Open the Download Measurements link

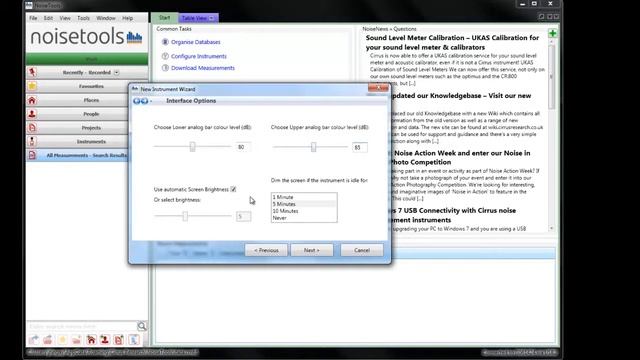coord(203,68)
